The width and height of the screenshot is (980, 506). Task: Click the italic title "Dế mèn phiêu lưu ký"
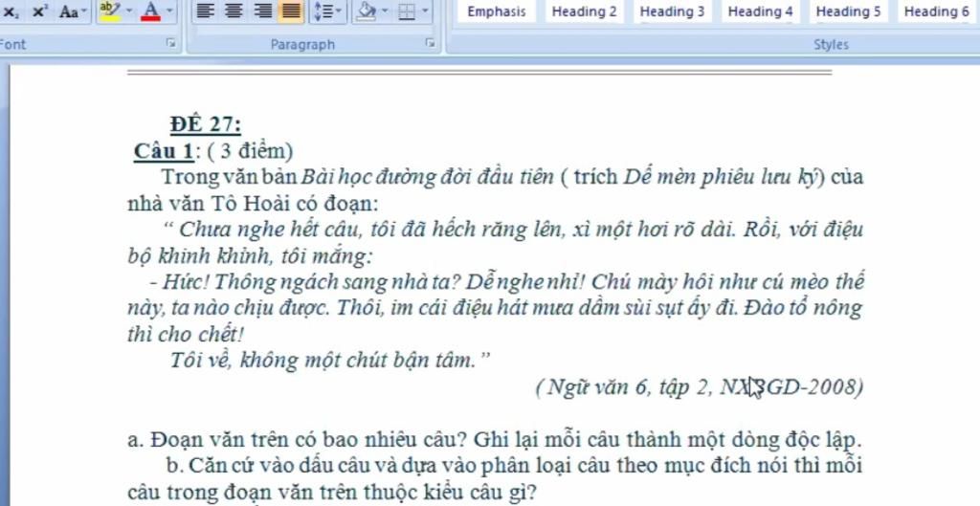pyautogui.click(x=720, y=177)
